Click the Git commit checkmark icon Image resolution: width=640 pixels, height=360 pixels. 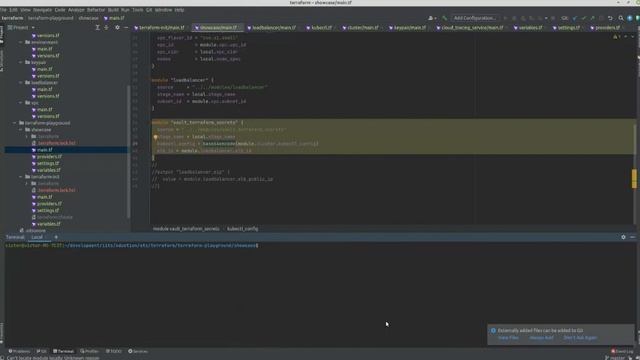(584, 18)
